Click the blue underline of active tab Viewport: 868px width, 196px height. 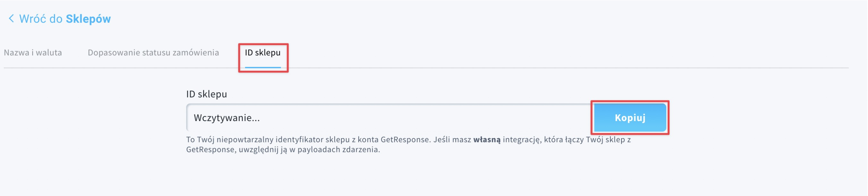[x=263, y=67]
